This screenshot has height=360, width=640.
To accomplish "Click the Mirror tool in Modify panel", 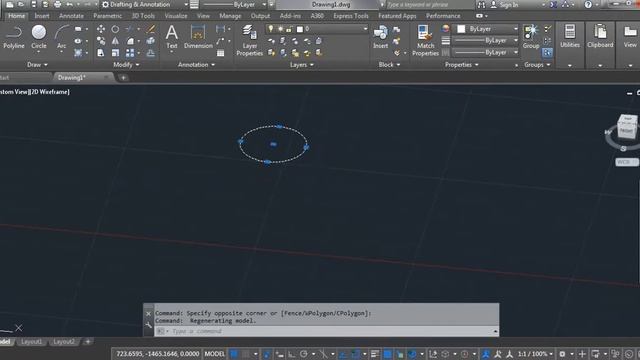I will [x=116, y=41].
